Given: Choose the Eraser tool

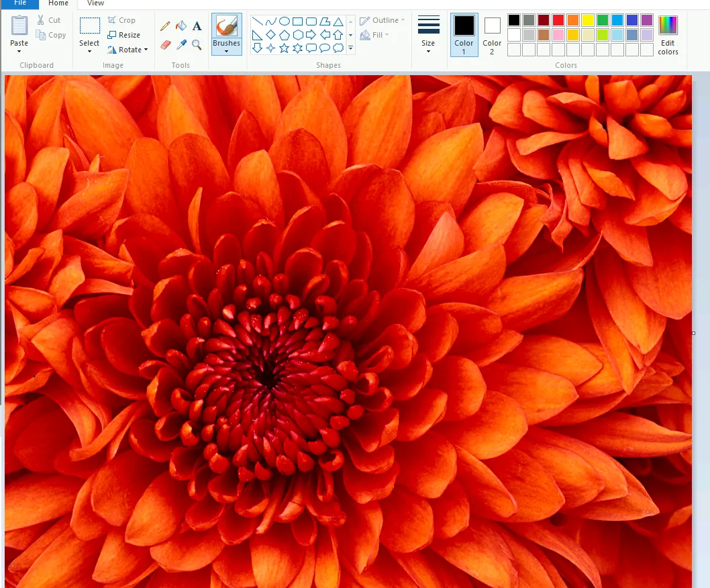Looking at the screenshot, I should click(x=166, y=45).
